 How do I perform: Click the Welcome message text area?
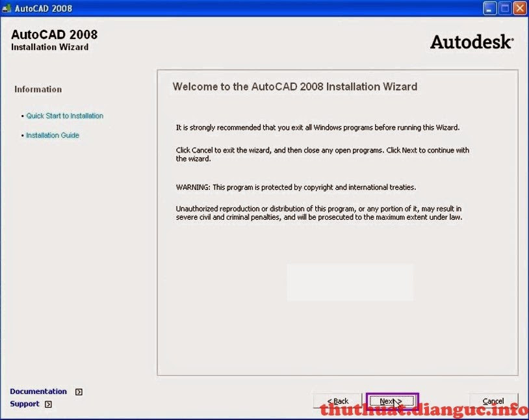pyautogui.click(x=295, y=86)
